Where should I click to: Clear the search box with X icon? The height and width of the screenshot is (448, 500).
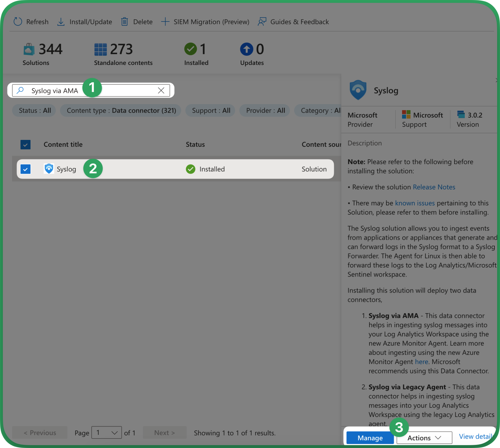[161, 91]
